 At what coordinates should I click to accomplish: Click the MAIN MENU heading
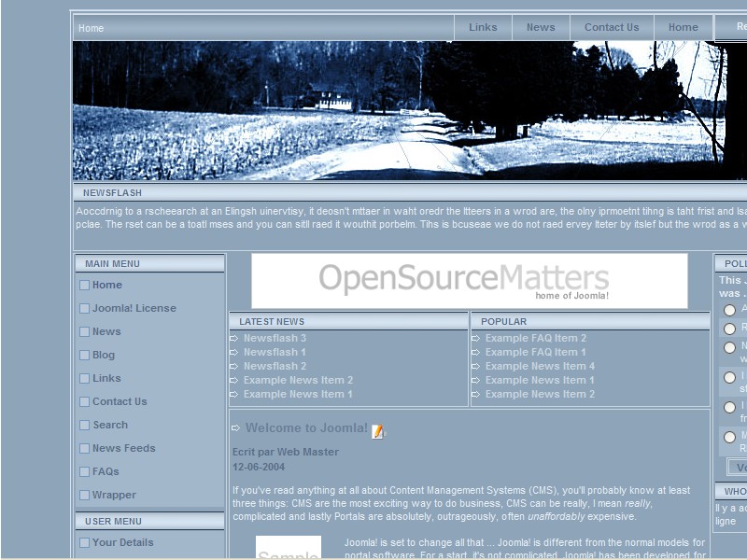(x=112, y=264)
